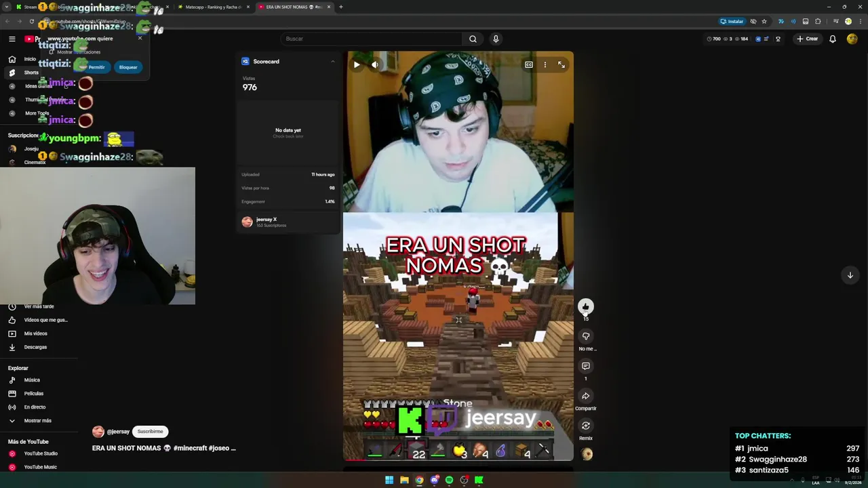Click the Crear button
The height and width of the screenshot is (488, 868).
(x=807, y=39)
